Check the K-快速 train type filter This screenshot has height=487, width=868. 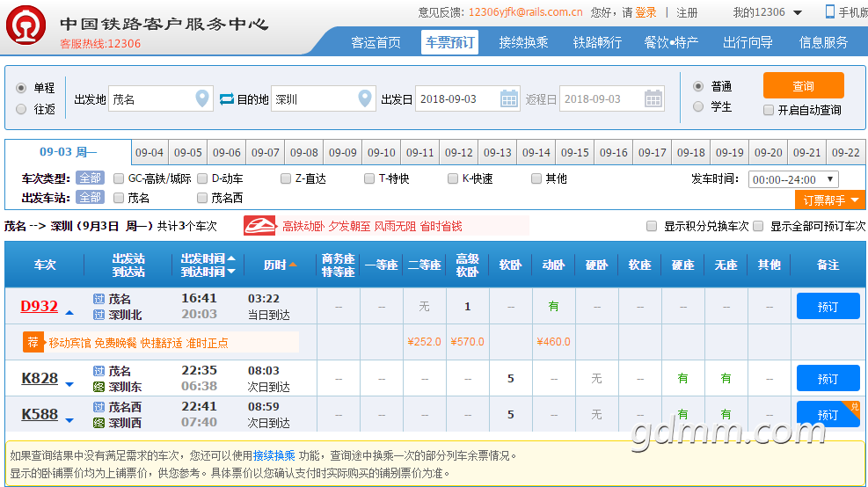pyautogui.click(x=453, y=178)
